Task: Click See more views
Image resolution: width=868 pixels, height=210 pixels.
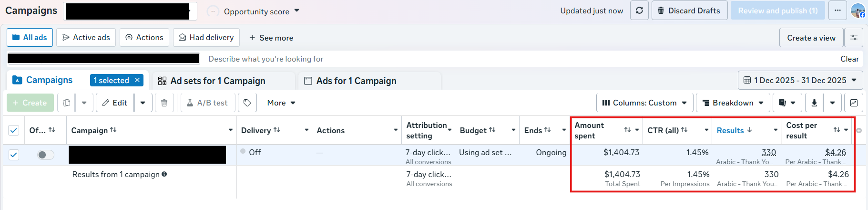Action: click(x=271, y=38)
